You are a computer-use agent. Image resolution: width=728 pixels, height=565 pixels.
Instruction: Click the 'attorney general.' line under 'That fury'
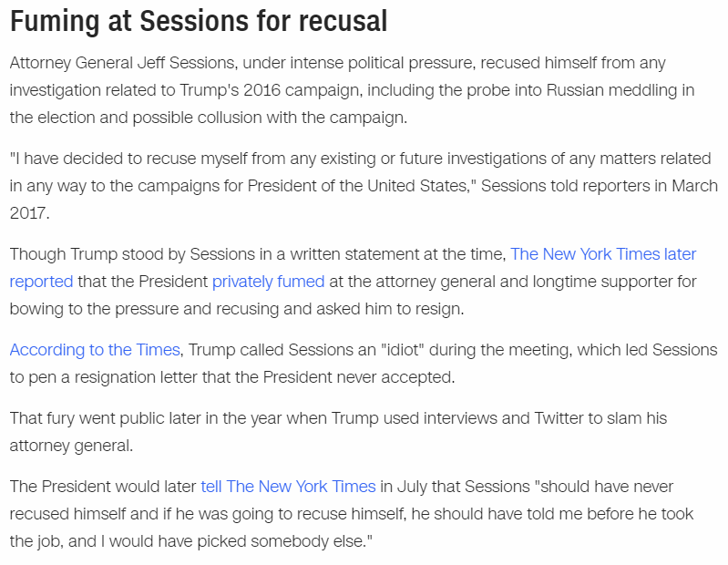click(x=71, y=446)
